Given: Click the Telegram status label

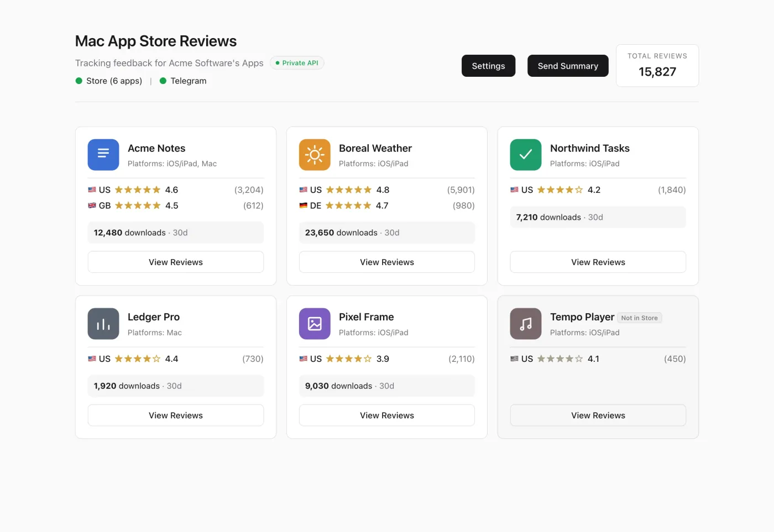Looking at the screenshot, I should (189, 81).
